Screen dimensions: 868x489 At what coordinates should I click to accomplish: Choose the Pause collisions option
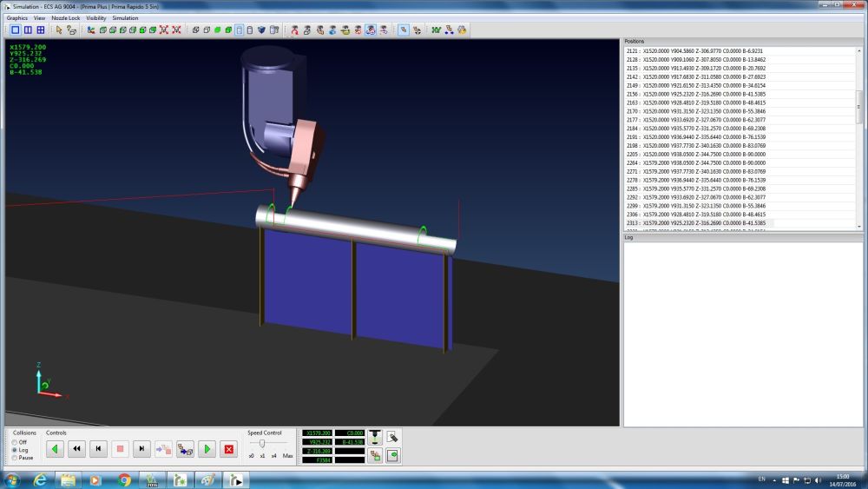[x=16, y=458]
